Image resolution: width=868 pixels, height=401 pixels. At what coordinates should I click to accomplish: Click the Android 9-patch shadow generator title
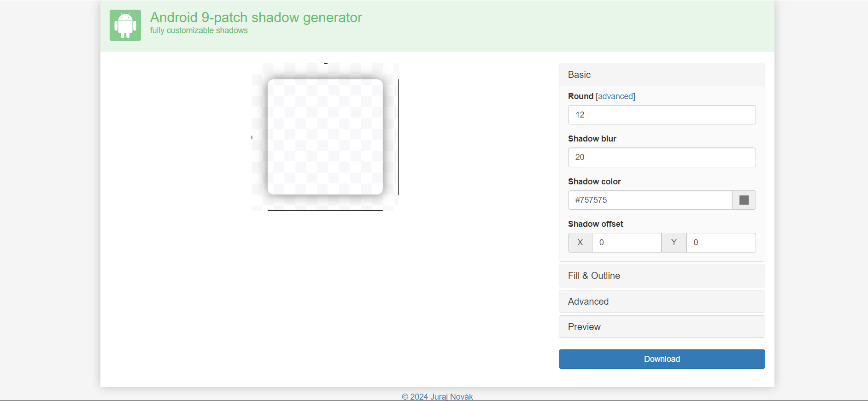(256, 18)
